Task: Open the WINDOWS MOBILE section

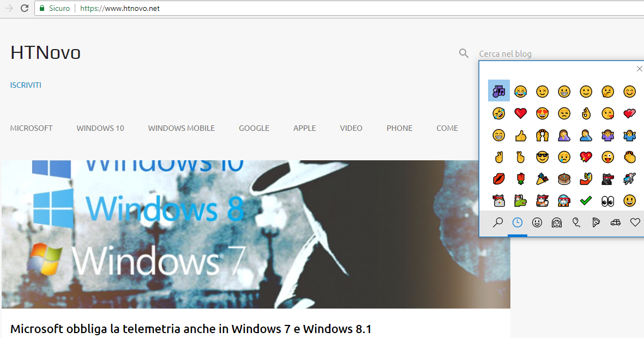Action: [182, 128]
